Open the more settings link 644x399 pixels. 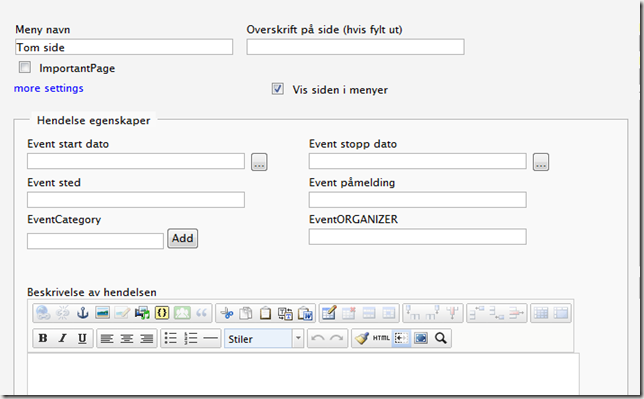48,88
